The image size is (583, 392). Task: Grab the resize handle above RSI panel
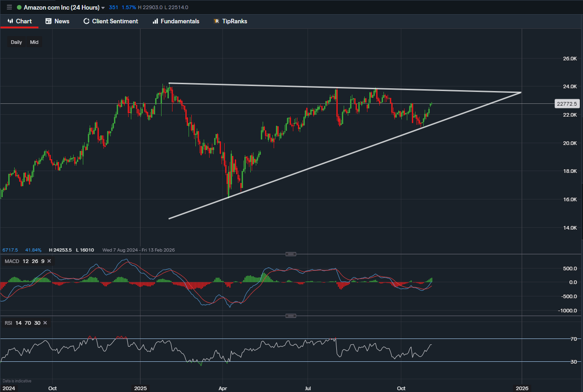click(x=291, y=316)
